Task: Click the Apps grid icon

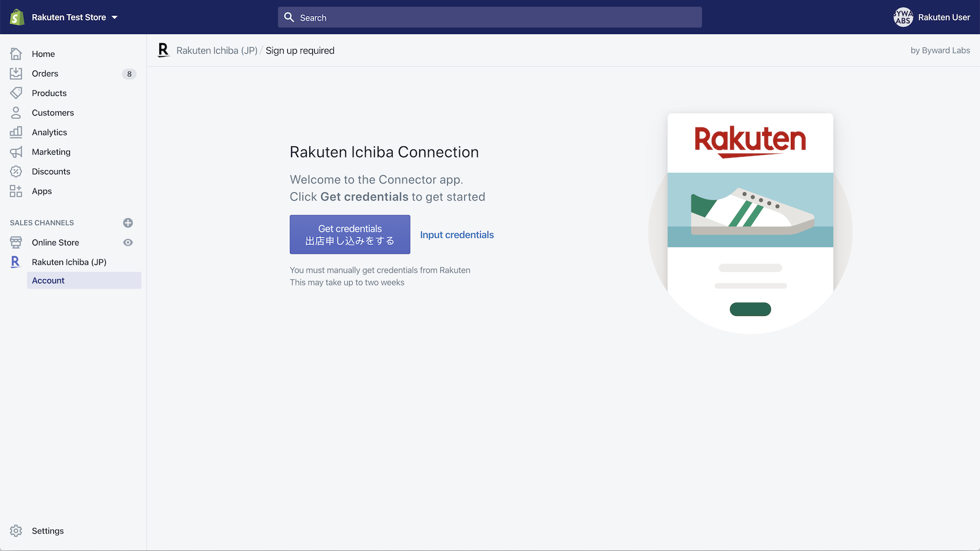Action: (16, 191)
